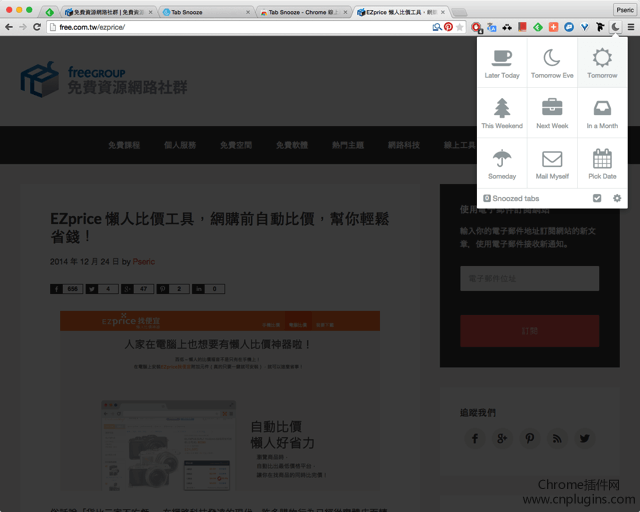The image size is (640, 512).
Task: Open the EZprice article title link
Action: 220,227
